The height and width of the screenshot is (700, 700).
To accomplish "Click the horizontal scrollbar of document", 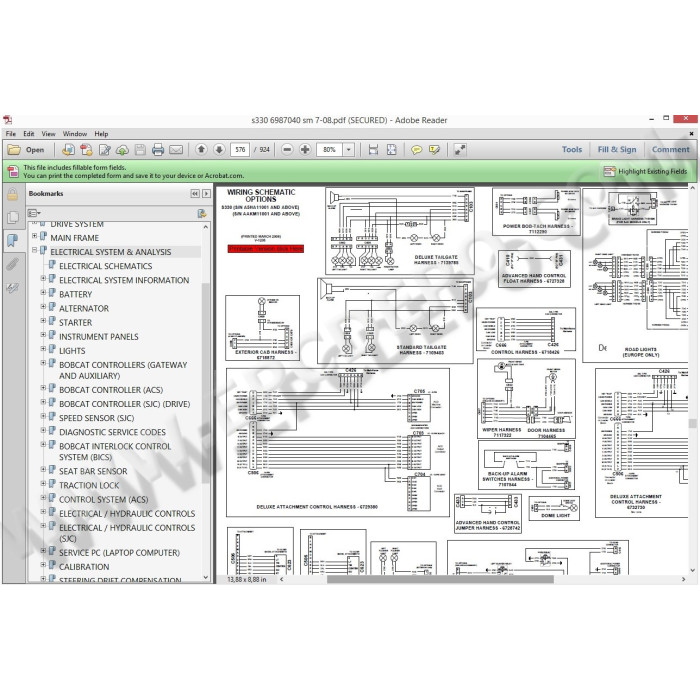I will [440, 579].
